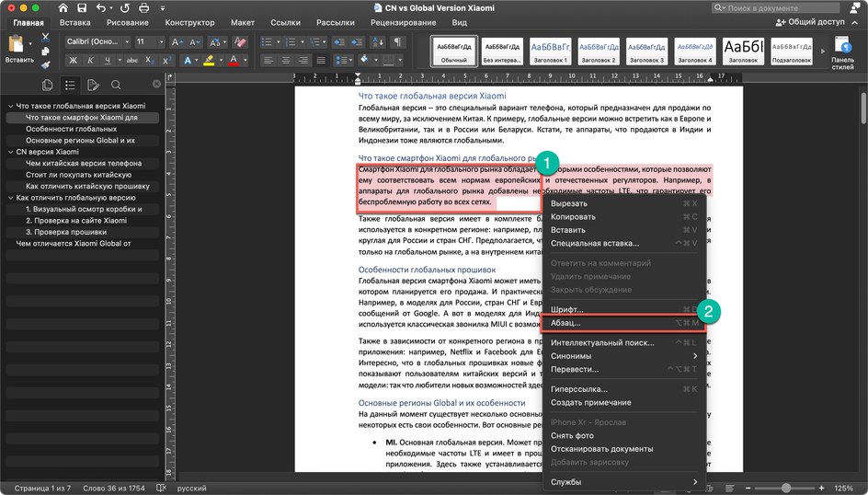The height and width of the screenshot is (495, 868).
Task: Save the document with the floppy icon
Action: (81, 7)
